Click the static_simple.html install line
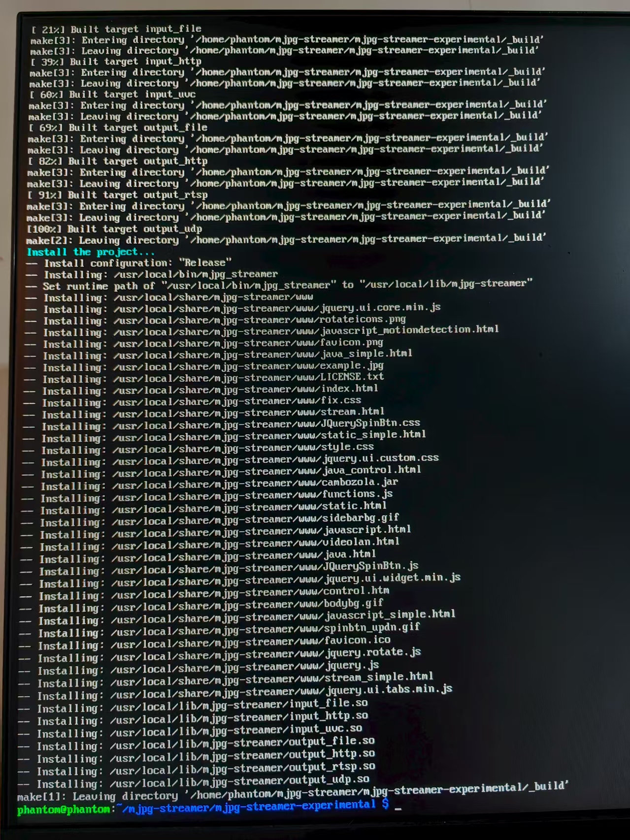Screen dimensions: 630x840 225,437
